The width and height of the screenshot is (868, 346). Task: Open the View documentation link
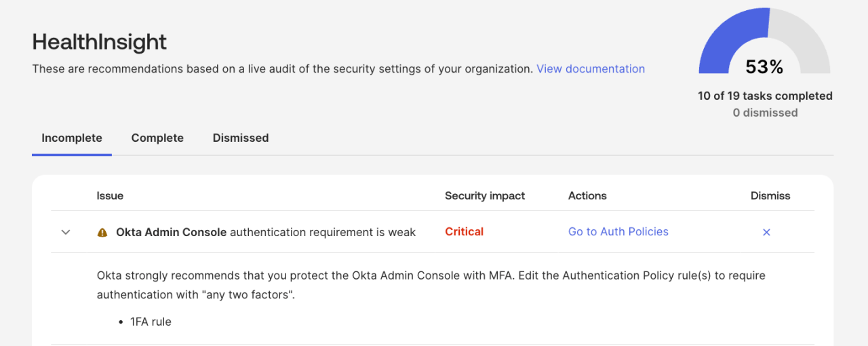[590, 69]
